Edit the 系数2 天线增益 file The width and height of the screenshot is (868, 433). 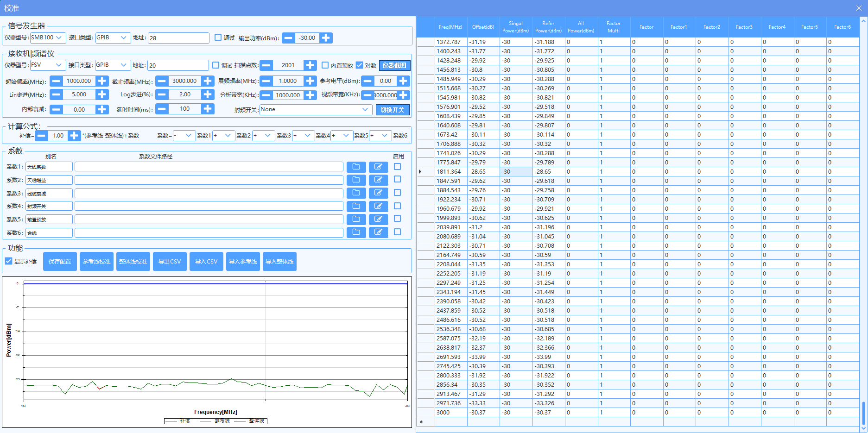[x=378, y=180]
